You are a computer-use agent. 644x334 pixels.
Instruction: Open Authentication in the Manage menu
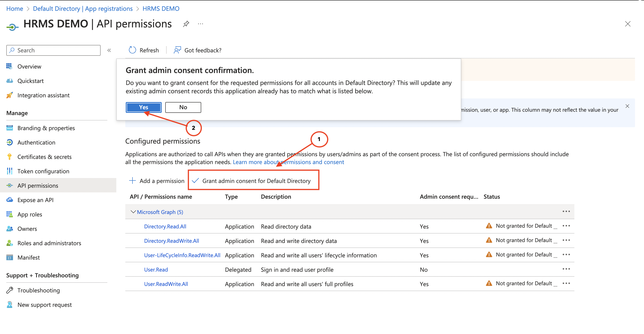coord(36,142)
